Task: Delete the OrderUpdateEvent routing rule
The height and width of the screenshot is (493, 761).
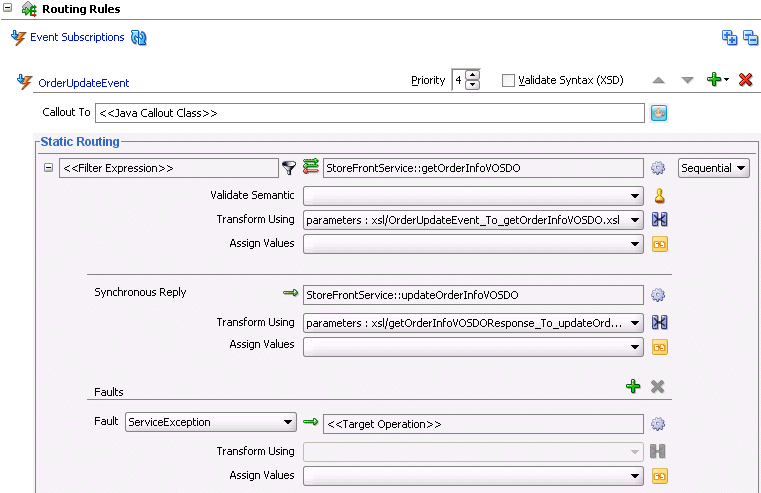Action: tap(745, 80)
